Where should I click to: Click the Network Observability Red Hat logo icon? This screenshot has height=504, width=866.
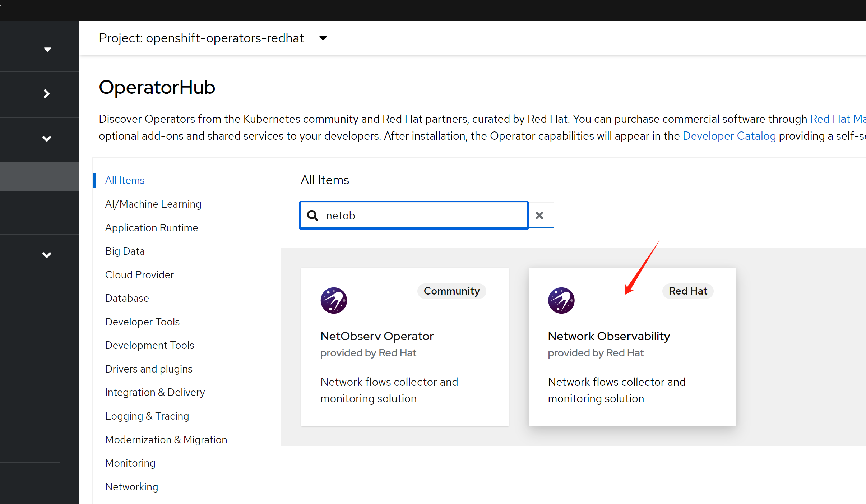(561, 300)
